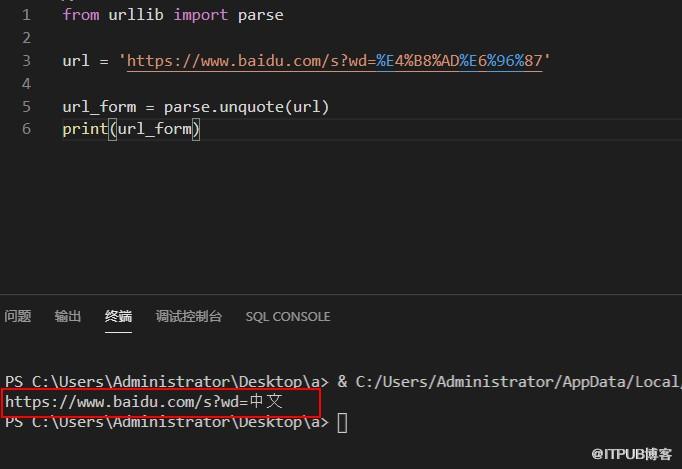Click empty line number 2
Viewport: 682px width, 469px height.
point(27,38)
